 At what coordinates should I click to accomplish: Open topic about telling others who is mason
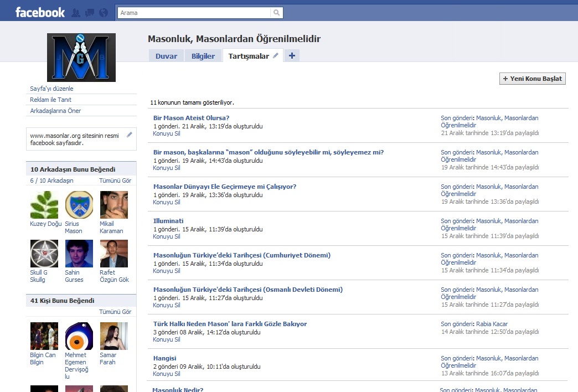click(x=269, y=152)
